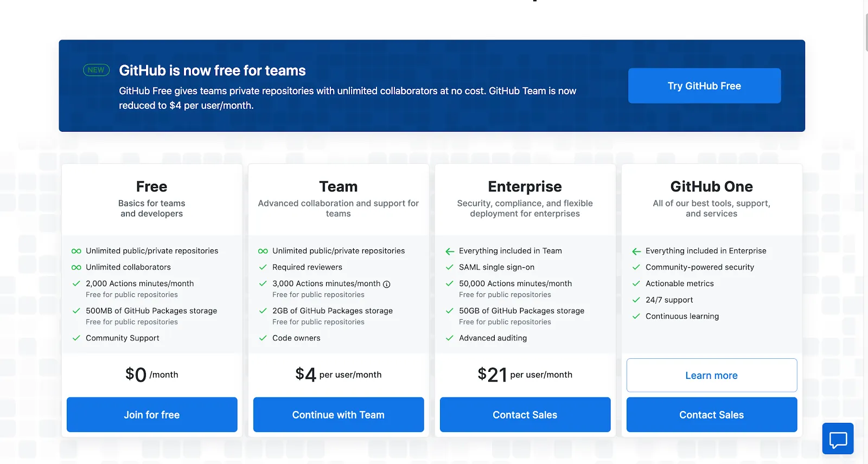Click the Try GitHub Free button
Screen dimensions: 868x464
704,86
